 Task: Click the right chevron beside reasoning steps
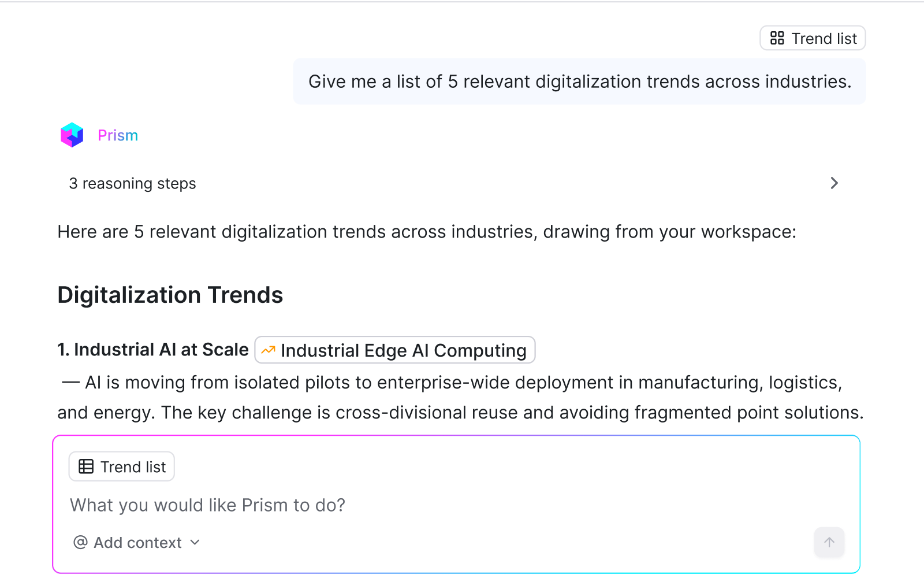click(x=834, y=183)
